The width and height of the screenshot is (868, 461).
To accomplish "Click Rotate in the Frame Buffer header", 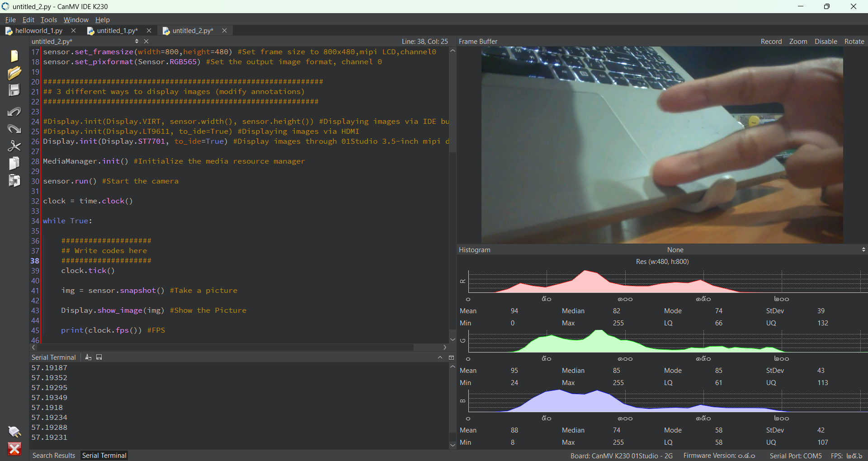I will pyautogui.click(x=854, y=42).
